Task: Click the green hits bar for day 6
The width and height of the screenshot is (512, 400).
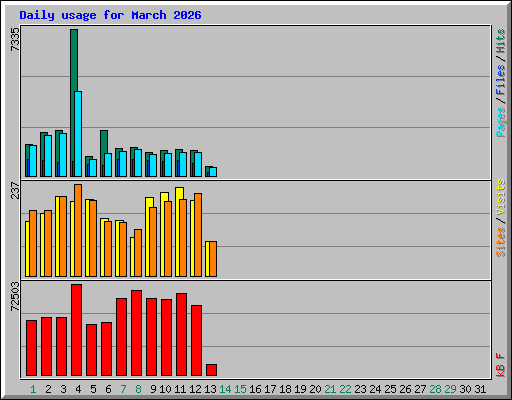Action: pos(104,142)
